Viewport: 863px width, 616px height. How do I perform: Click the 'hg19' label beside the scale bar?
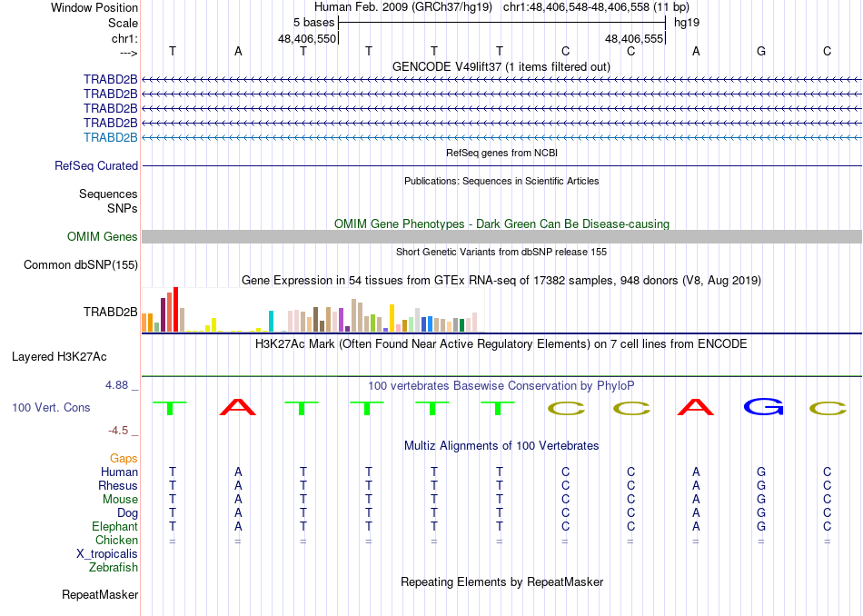687,23
